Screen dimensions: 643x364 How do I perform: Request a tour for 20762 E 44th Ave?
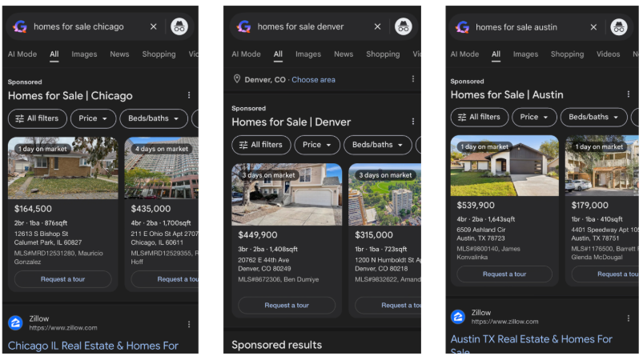pos(287,306)
